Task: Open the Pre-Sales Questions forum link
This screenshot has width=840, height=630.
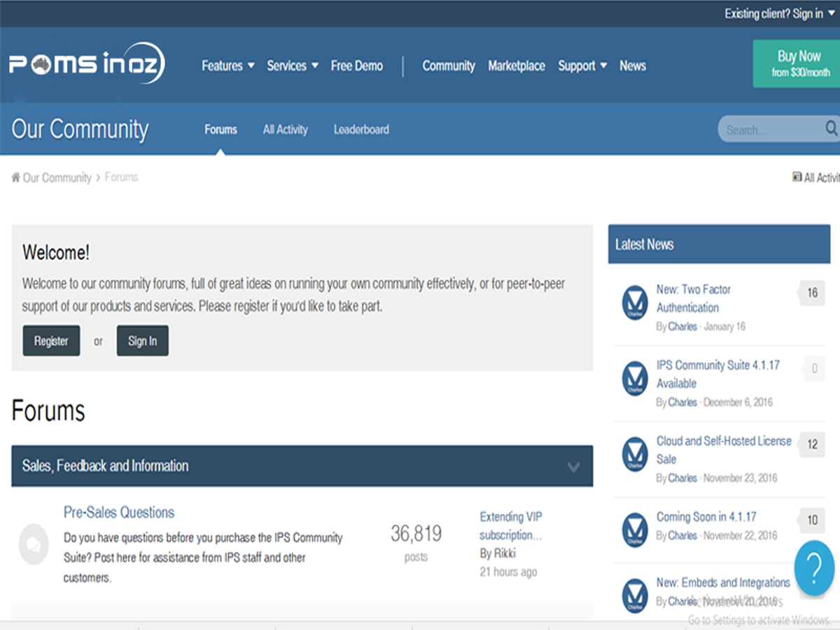Action: click(x=119, y=512)
